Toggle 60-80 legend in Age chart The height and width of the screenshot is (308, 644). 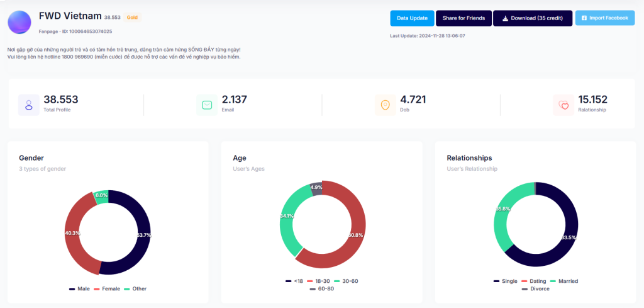(x=321, y=289)
